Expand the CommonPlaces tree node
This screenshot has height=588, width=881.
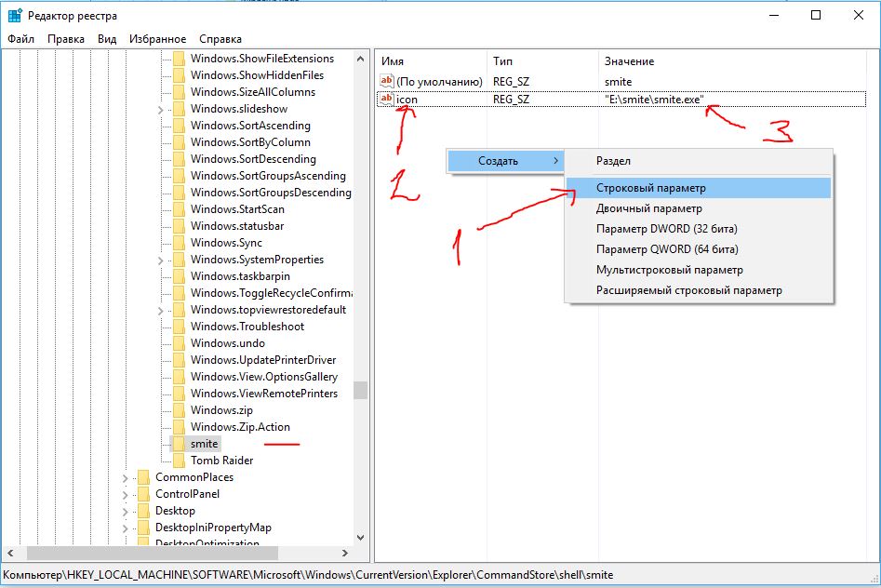[x=126, y=477]
